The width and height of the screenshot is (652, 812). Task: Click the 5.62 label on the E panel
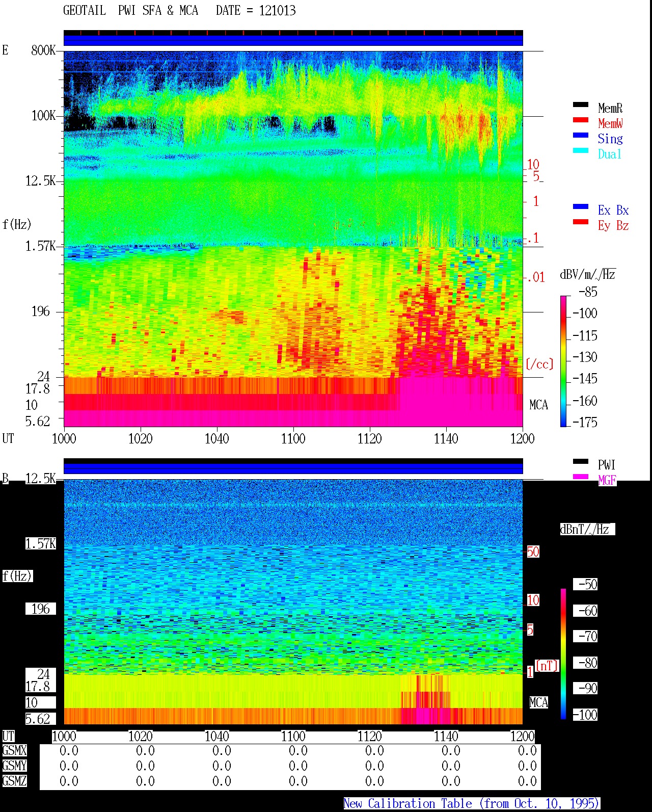(x=38, y=421)
